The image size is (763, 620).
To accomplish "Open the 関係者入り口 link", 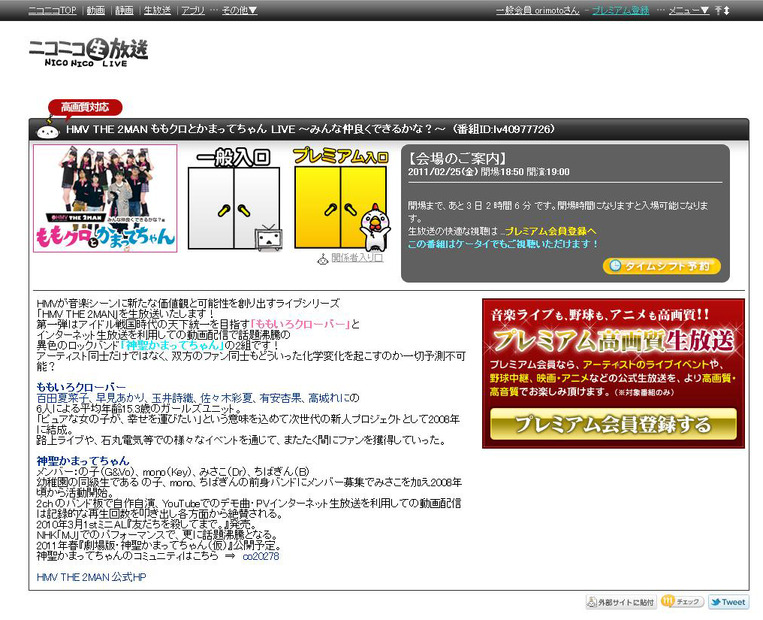I will (x=357, y=257).
